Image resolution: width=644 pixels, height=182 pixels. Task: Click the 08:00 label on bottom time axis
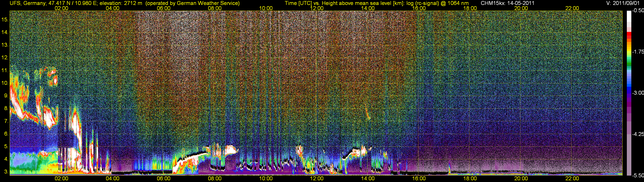click(214, 179)
